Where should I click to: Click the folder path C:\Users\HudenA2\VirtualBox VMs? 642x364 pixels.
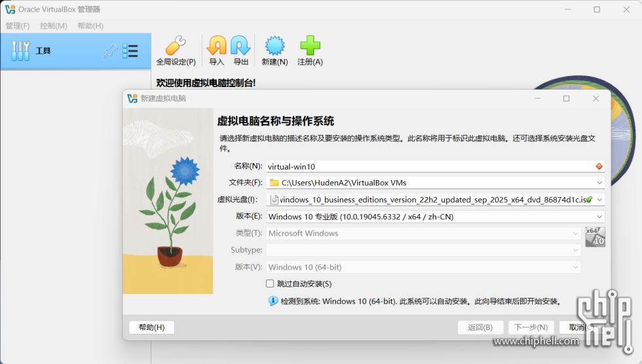pos(344,183)
